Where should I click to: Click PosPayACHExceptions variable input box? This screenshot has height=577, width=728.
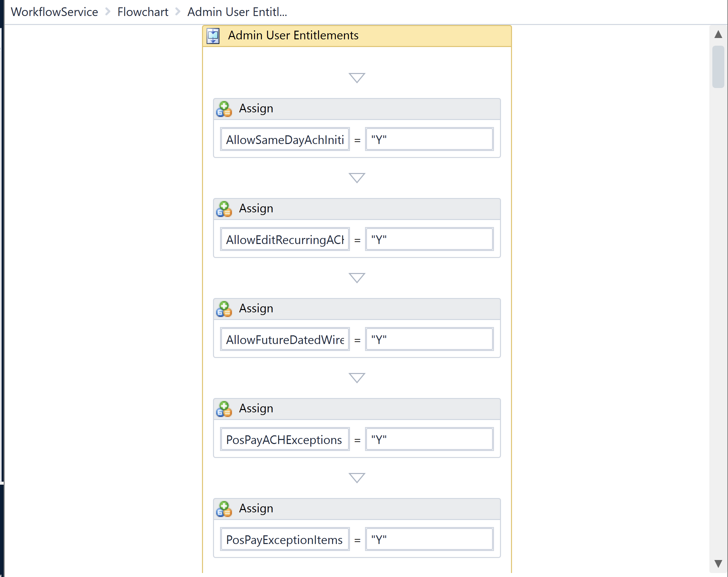point(285,439)
